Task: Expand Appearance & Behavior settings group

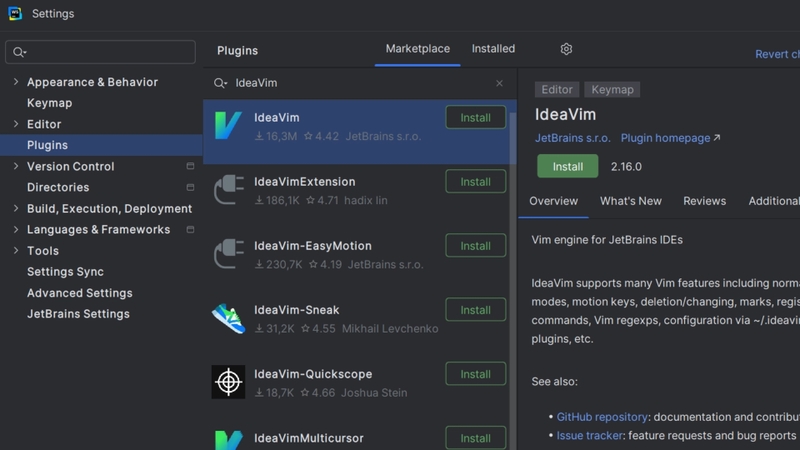Action: pos(16,82)
